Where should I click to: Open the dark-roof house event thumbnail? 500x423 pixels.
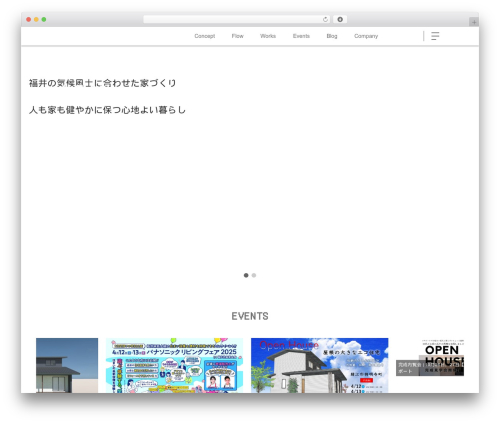pyautogui.click(x=67, y=365)
